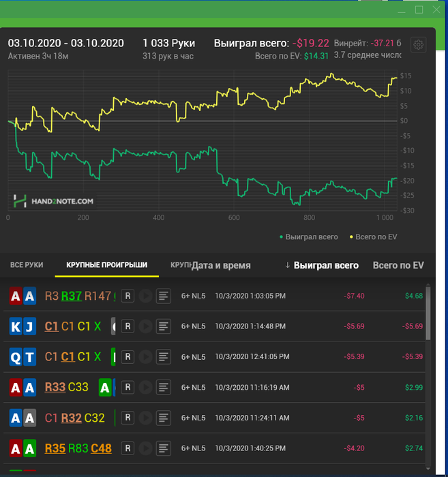Viewport: 448px width, 477px height.
Task: Click R replay button in QT row
Action: [x=128, y=357]
